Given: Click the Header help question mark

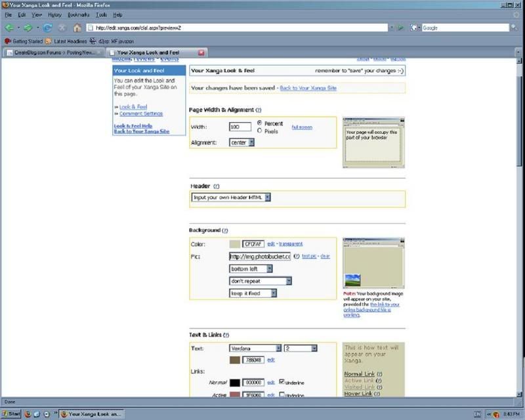Looking at the screenshot, I should pos(217,186).
